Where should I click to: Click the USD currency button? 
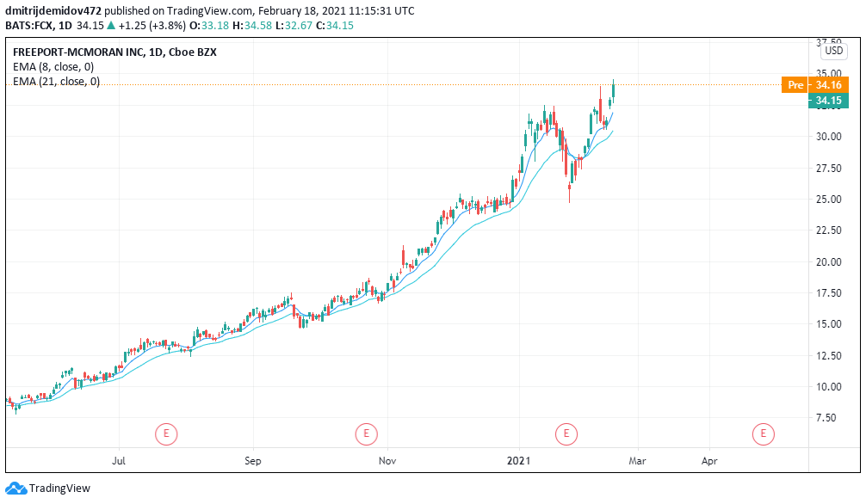(x=833, y=51)
